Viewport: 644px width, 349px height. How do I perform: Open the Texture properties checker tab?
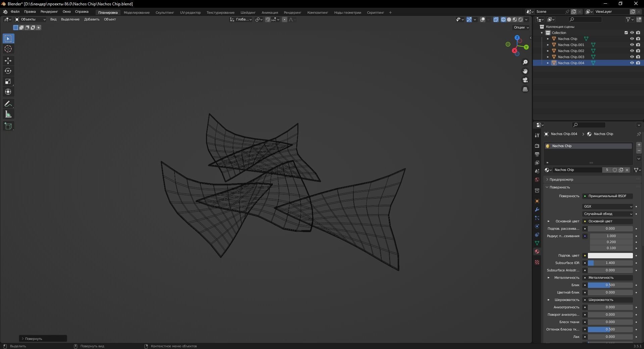click(x=537, y=262)
